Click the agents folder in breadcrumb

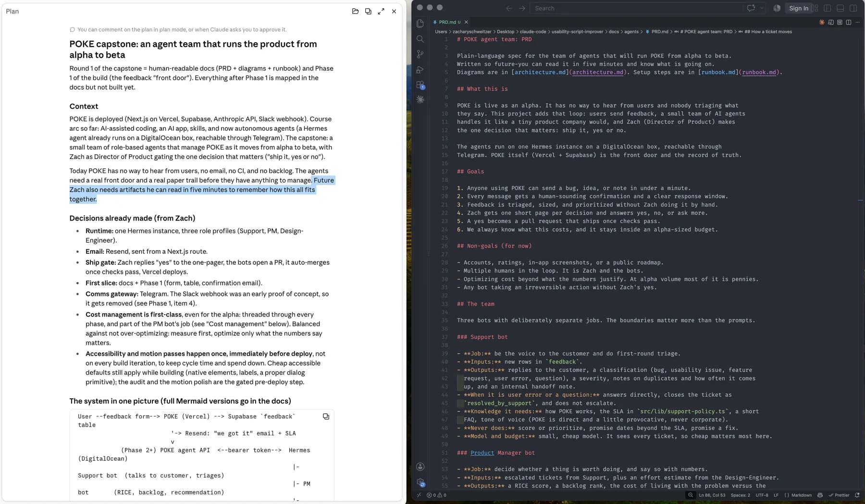(x=631, y=32)
